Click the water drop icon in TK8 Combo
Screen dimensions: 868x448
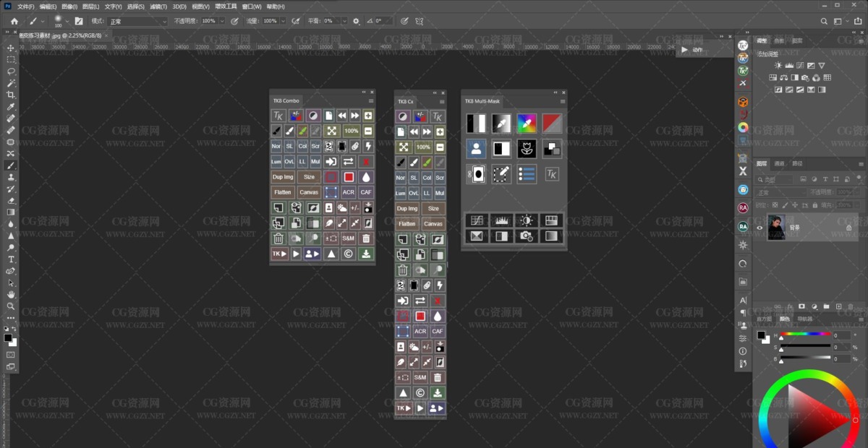tap(366, 177)
